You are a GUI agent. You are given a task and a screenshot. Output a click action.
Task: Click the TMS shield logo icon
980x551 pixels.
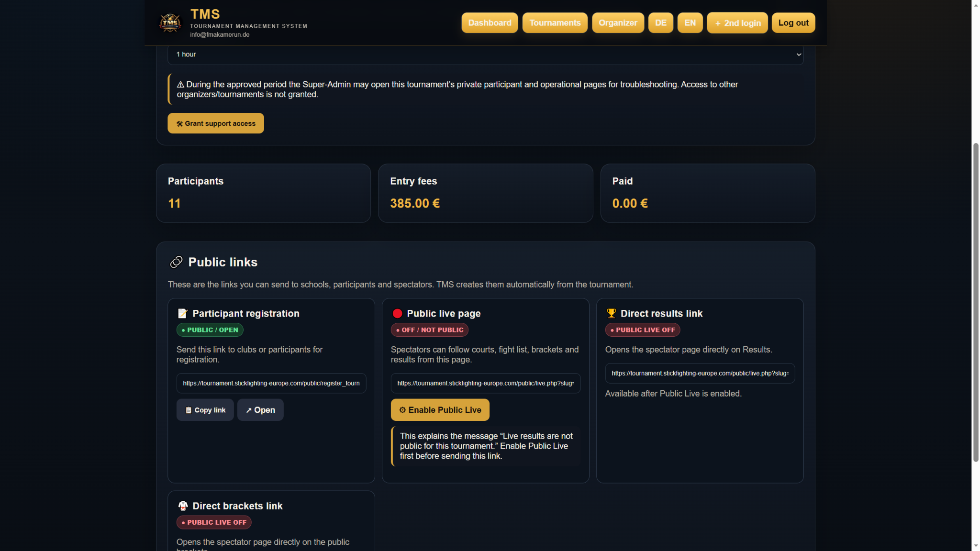(170, 22)
